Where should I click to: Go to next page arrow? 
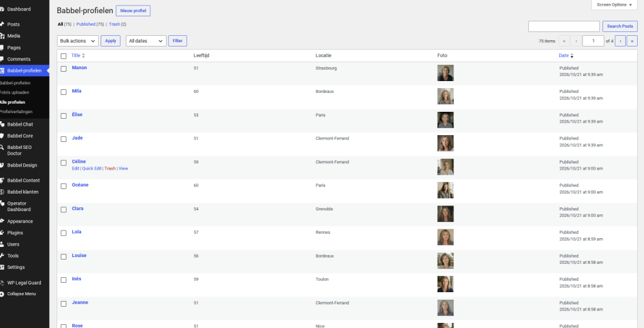620,41
